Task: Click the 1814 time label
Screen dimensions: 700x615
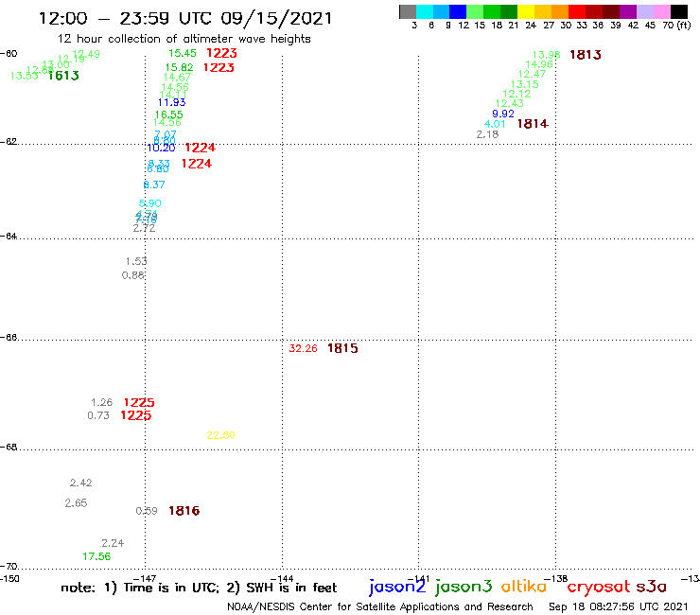Action: (x=533, y=124)
